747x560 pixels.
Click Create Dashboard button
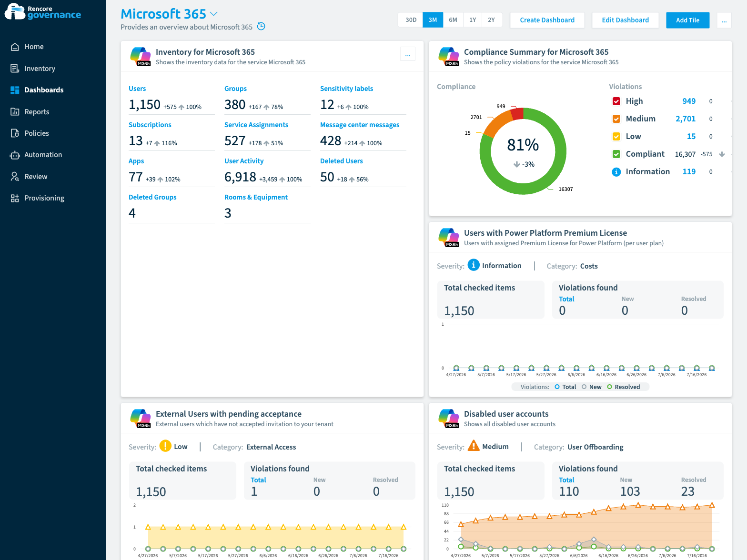(547, 20)
